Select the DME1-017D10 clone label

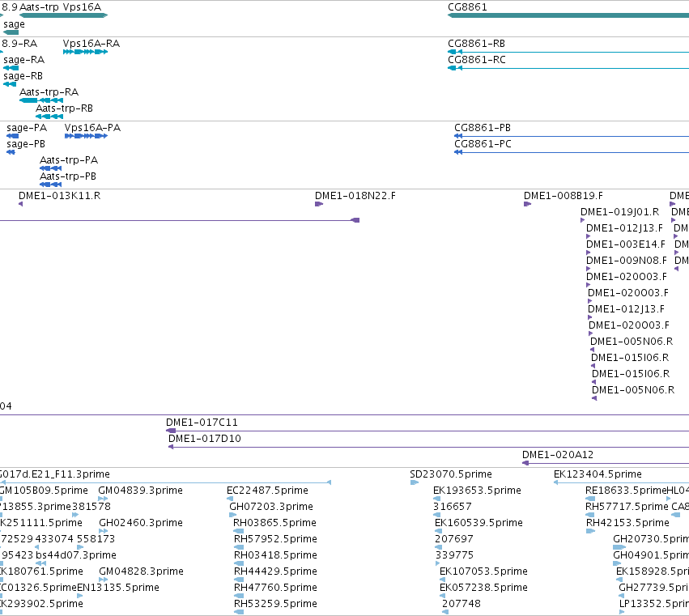(205, 439)
